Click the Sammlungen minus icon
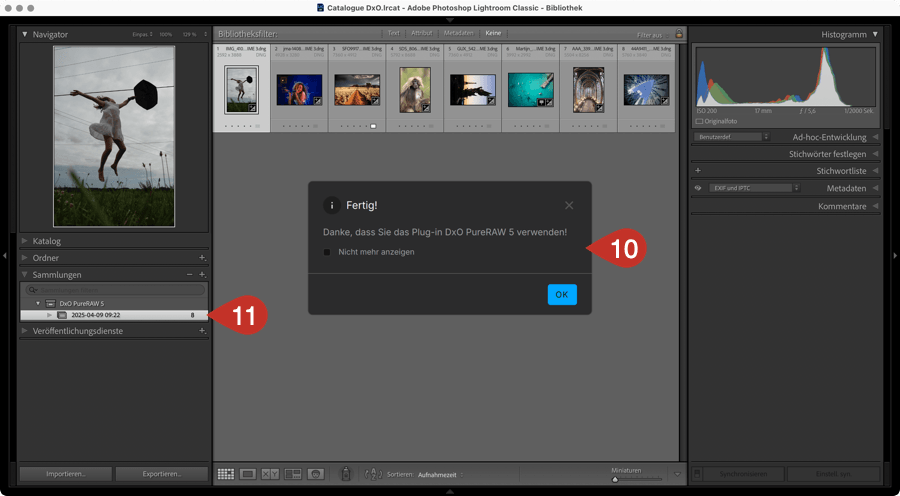The width and height of the screenshot is (900, 496). tap(189, 275)
